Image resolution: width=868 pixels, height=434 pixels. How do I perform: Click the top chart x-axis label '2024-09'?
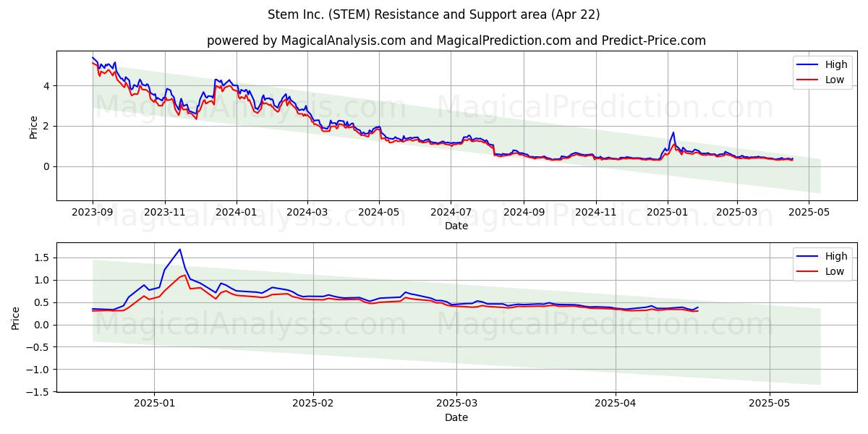tap(523, 212)
